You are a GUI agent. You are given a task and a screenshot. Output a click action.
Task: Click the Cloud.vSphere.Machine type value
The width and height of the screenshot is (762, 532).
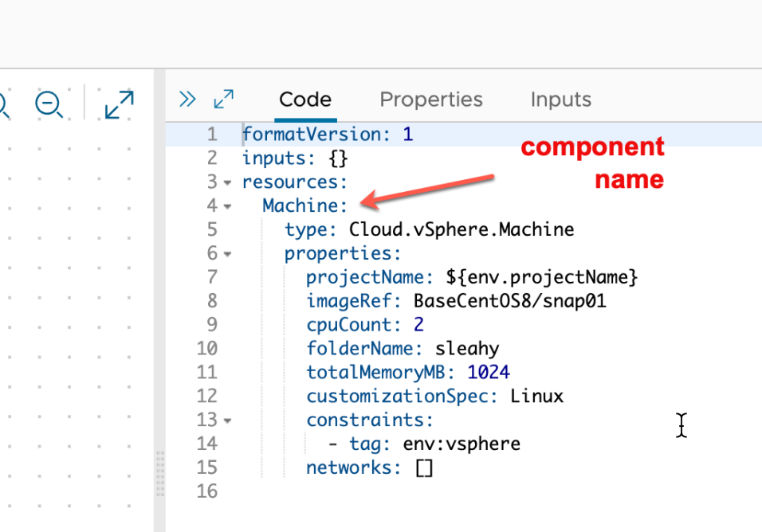click(x=461, y=230)
